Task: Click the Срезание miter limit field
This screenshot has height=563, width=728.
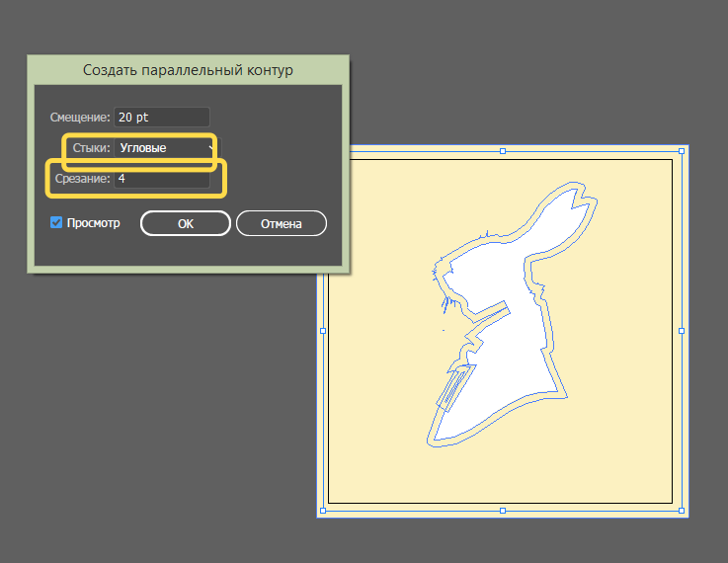Action: [162, 179]
